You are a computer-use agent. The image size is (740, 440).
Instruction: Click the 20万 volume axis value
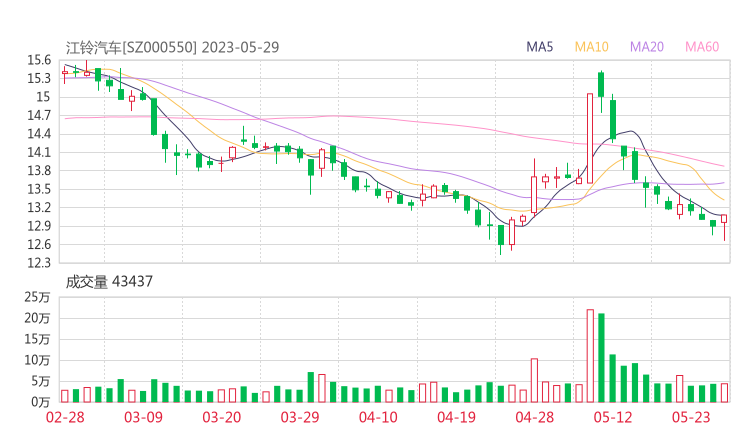click(37, 318)
